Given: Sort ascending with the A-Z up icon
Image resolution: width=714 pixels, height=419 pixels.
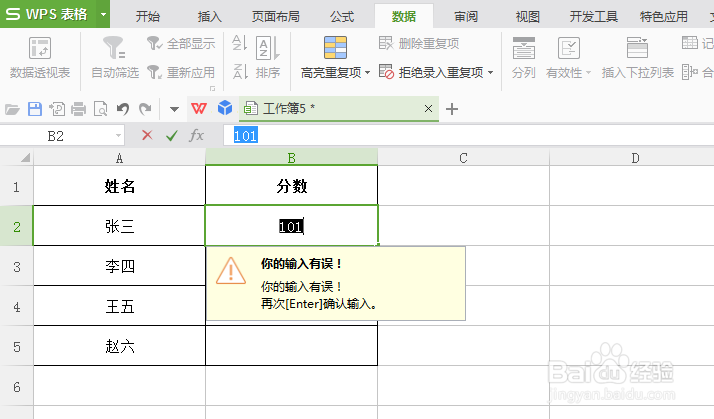Looking at the screenshot, I should [240, 44].
